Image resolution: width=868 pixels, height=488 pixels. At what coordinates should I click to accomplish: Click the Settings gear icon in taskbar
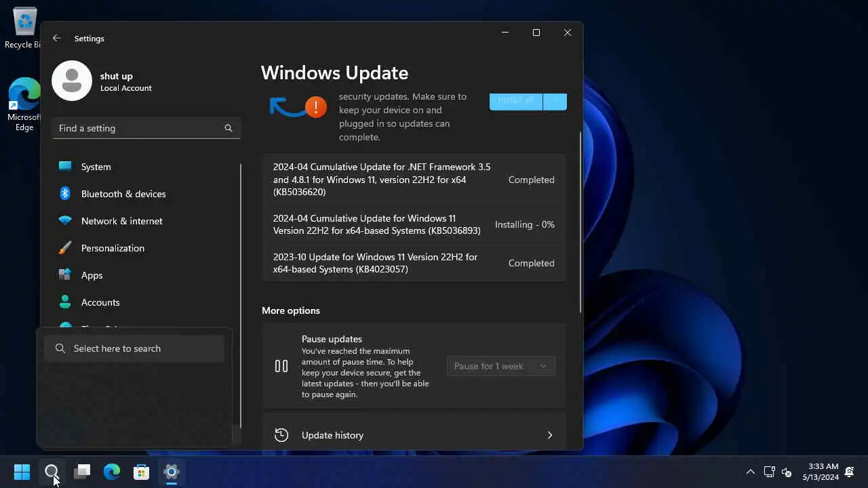click(x=172, y=472)
